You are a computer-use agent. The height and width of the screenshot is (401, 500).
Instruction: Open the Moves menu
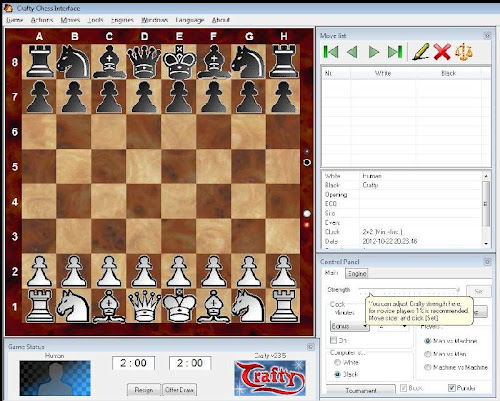point(70,20)
